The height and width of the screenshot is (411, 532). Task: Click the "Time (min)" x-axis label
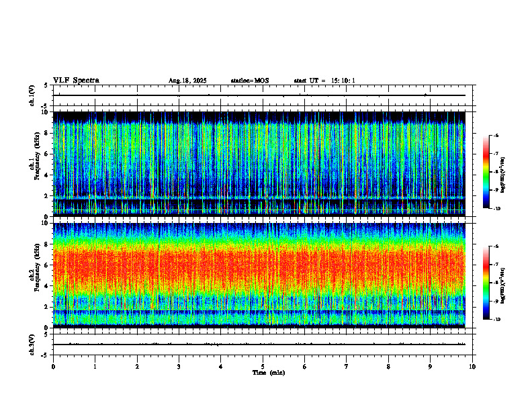click(x=269, y=373)
